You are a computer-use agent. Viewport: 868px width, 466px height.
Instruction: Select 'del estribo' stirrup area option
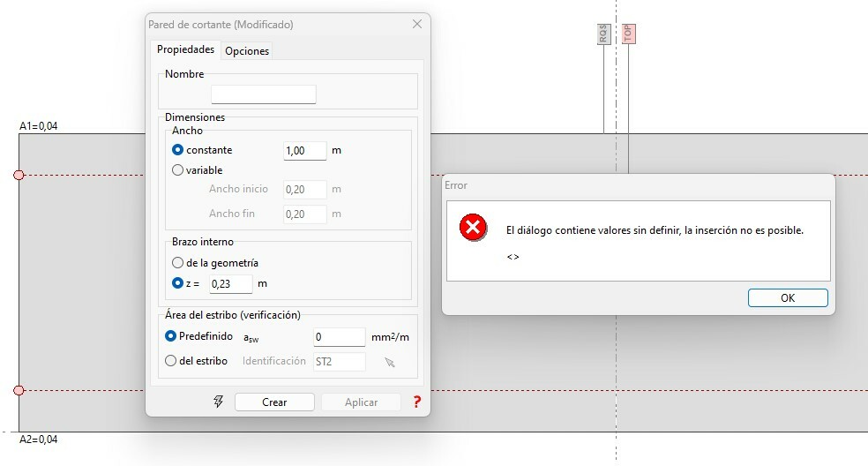[x=171, y=360]
